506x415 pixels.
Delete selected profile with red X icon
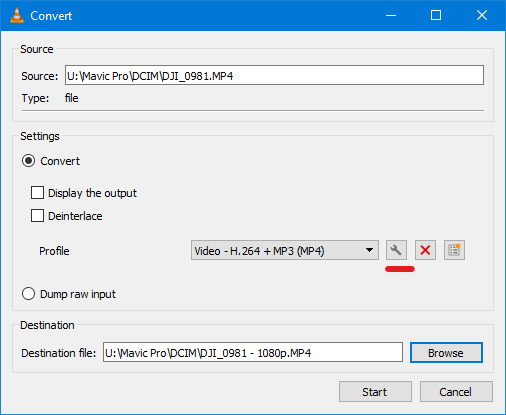425,250
